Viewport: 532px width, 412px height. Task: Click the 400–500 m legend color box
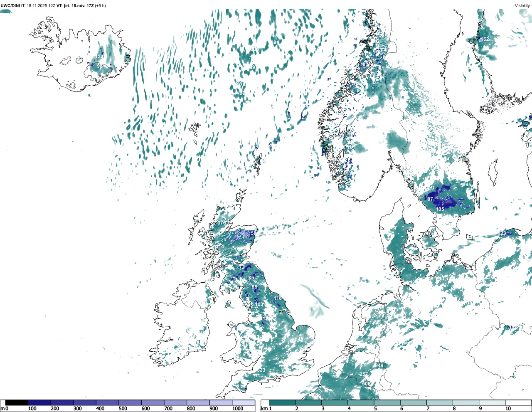[108, 403]
